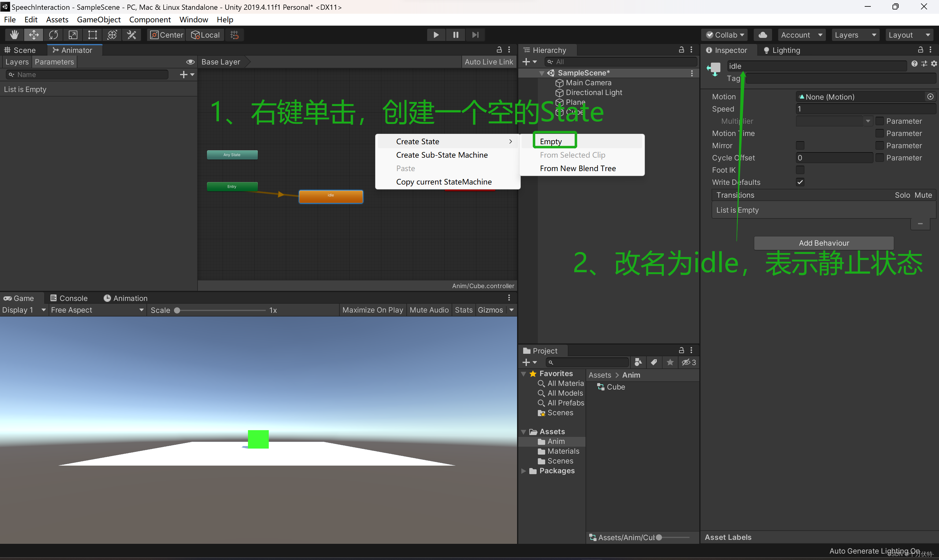
Task: Expand the Packages folder
Action: (524, 470)
